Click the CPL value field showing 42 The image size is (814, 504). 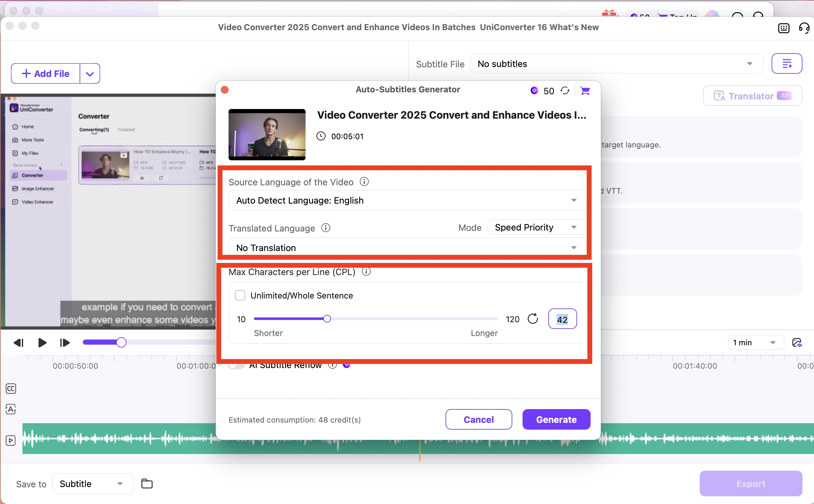pyautogui.click(x=562, y=319)
